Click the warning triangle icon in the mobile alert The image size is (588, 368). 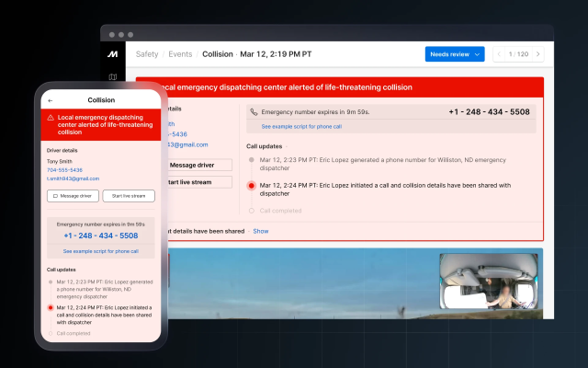pos(51,119)
